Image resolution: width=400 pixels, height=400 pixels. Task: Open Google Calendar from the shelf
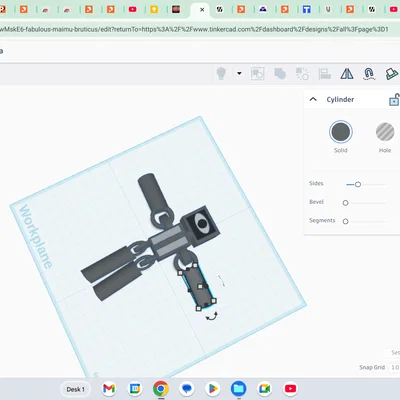pyautogui.click(x=135, y=389)
